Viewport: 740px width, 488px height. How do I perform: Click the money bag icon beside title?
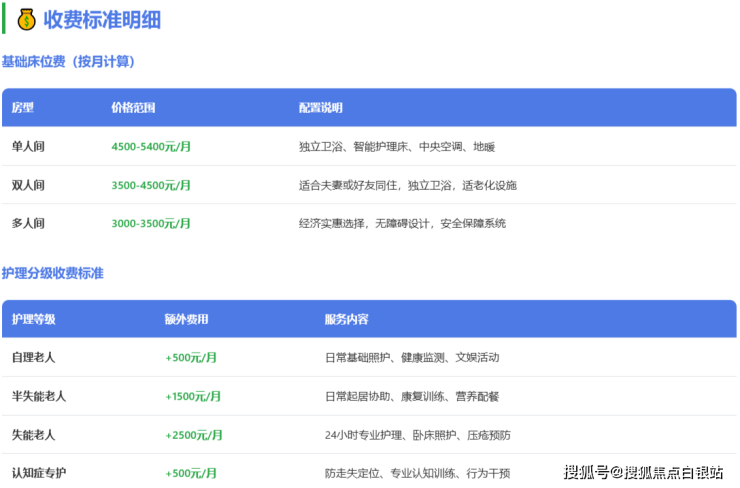point(26,19)
